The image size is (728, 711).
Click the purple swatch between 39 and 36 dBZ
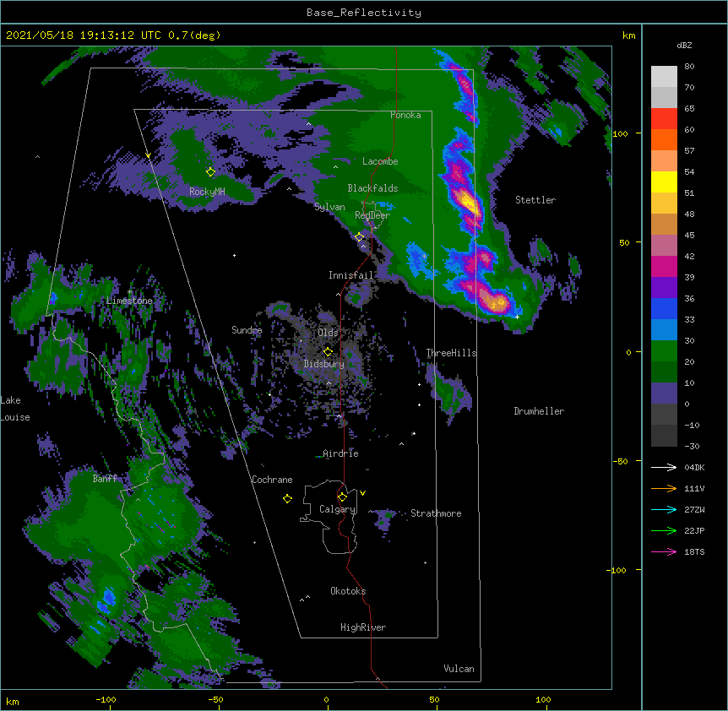(664, 288)
